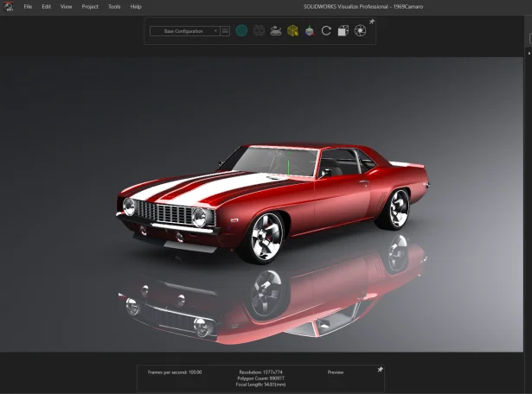This screenshot has width=532, height=394.
Task: Toggle the pin on the main toolbar
Action: pyautogui.click(x=372, y=21)
